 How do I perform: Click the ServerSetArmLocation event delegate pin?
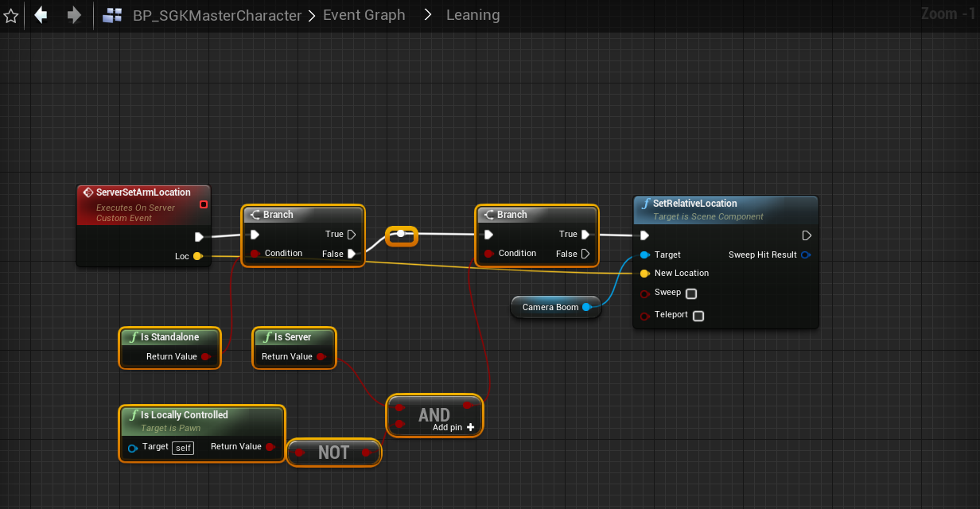pyautogui.click(x=204, y=204)
